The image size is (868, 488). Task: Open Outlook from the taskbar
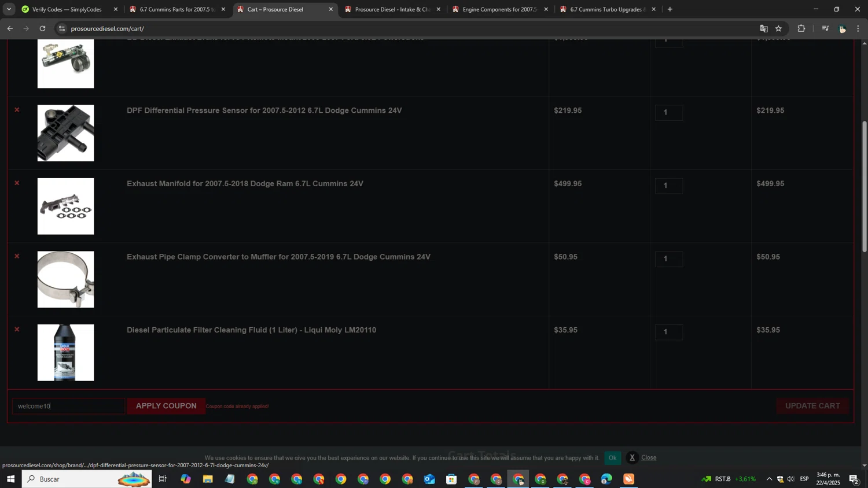[429, 479]
